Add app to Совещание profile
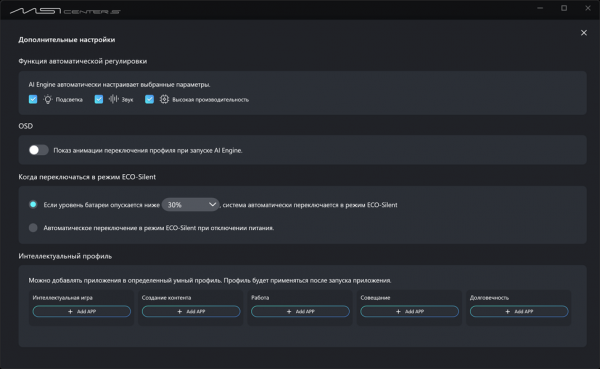 pyautogui.click(x=409, y=312)
